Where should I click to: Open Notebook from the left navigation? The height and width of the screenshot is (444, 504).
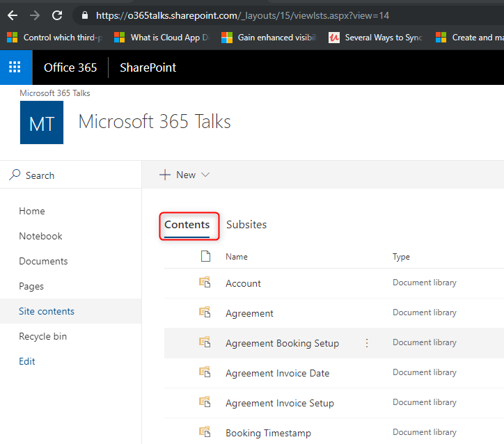point(40,236)
